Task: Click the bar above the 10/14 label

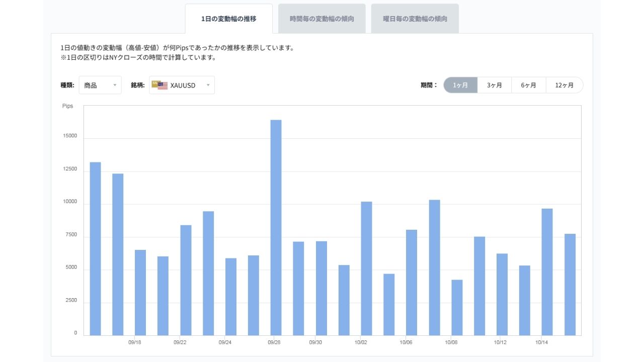Action: click(x=547, y=272)
